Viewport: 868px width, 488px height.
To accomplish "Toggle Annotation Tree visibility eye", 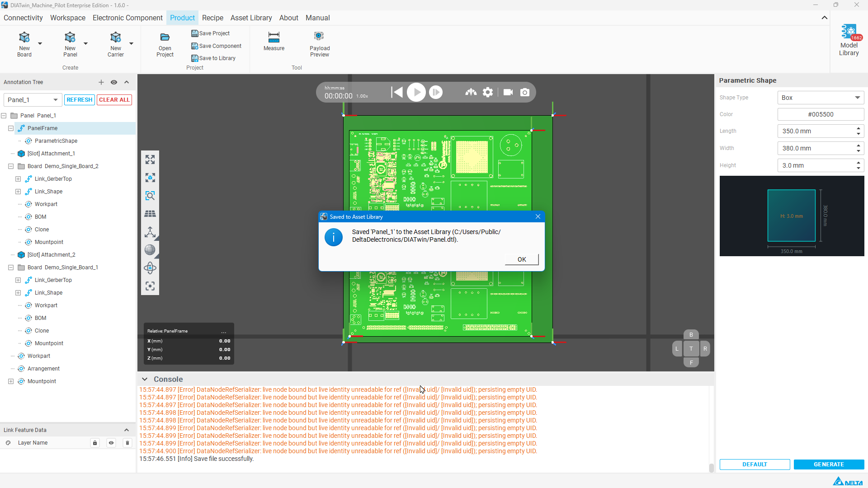I will [114, 82].
